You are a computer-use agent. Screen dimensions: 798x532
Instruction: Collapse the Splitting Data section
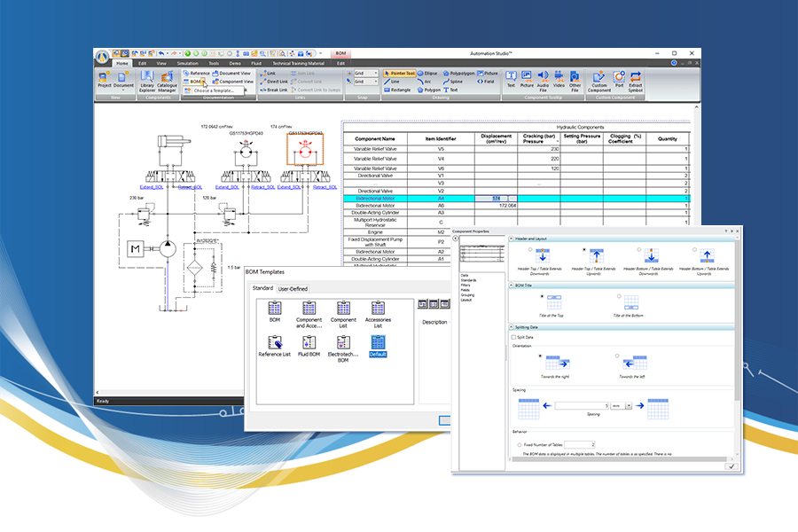click(x=512, y=327)
